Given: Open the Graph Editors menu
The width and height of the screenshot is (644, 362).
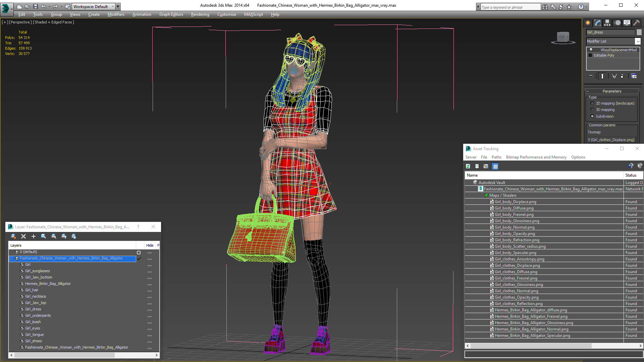Looking at the screenshot, I should coord(171,14).
